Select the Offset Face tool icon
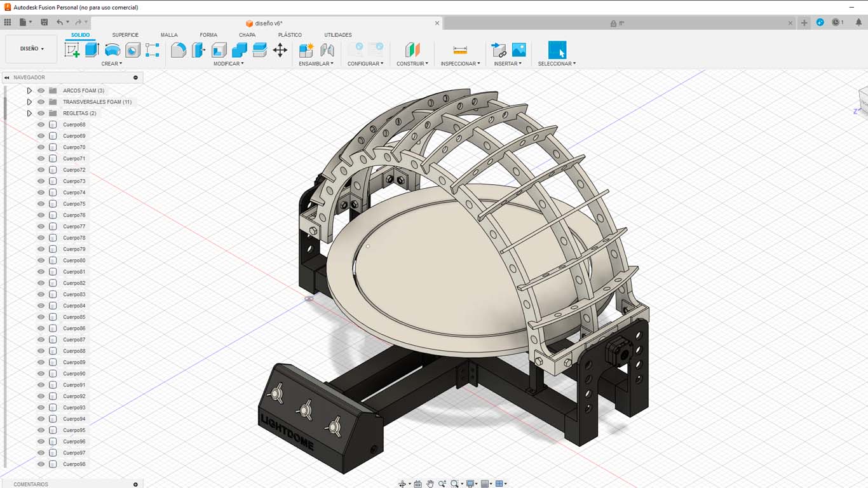The image size is (868, 488). coord(260,50)
